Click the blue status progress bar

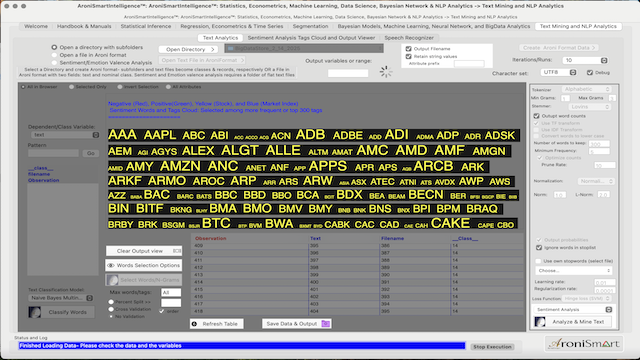[x=242, y=346]
